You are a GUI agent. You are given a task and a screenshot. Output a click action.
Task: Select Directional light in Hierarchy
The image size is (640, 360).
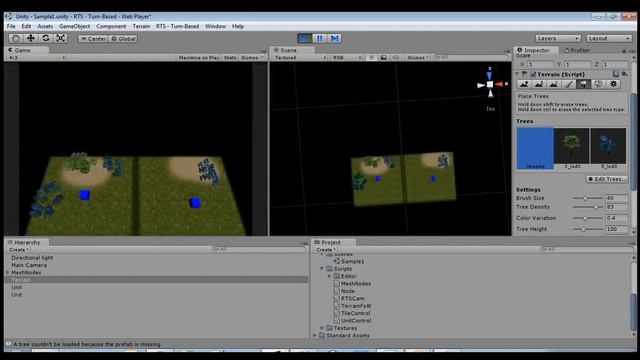pos(32,258)
